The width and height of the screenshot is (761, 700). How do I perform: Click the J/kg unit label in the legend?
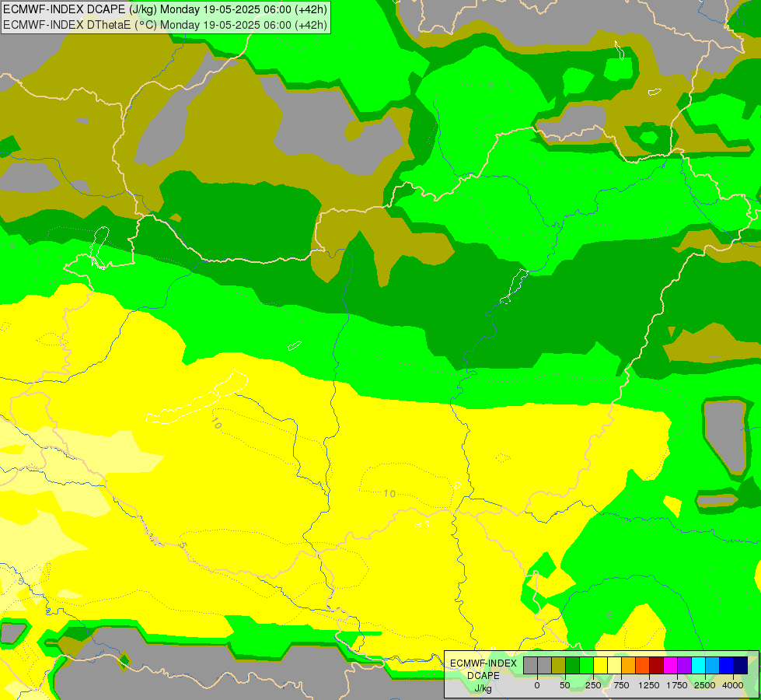[x=483, y=688]
